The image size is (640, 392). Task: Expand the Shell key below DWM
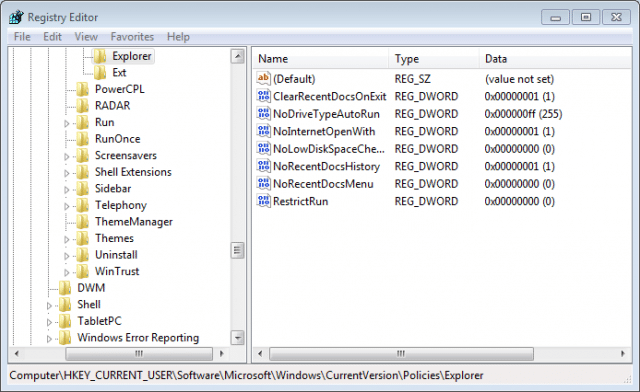[x=49, y=305]
